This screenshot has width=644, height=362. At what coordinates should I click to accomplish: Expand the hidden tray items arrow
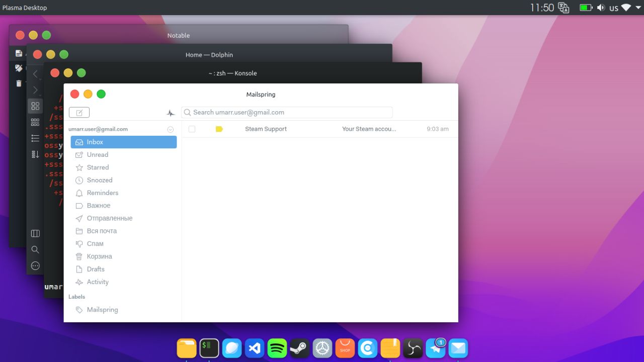pyautogui.click(x=637, y=8)
